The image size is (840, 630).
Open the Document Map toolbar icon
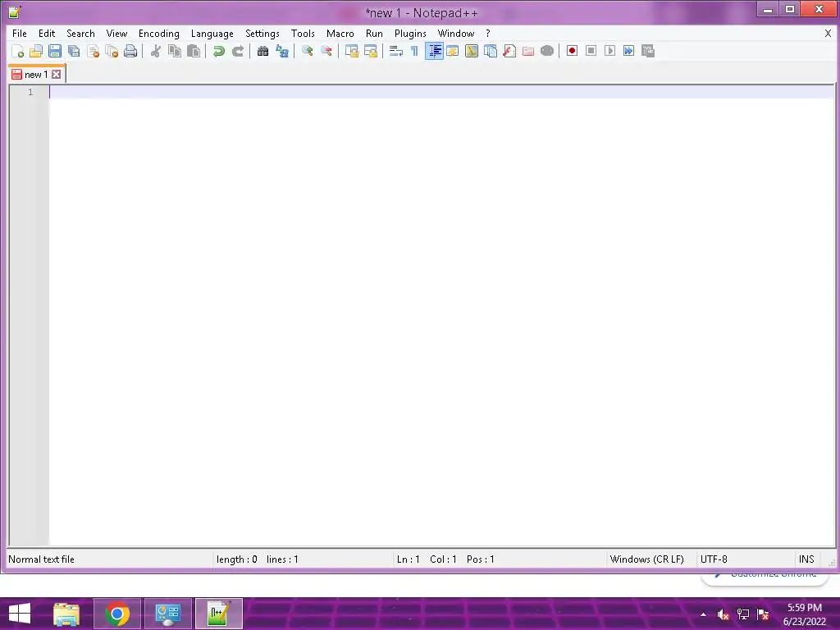tap(472, 51)
